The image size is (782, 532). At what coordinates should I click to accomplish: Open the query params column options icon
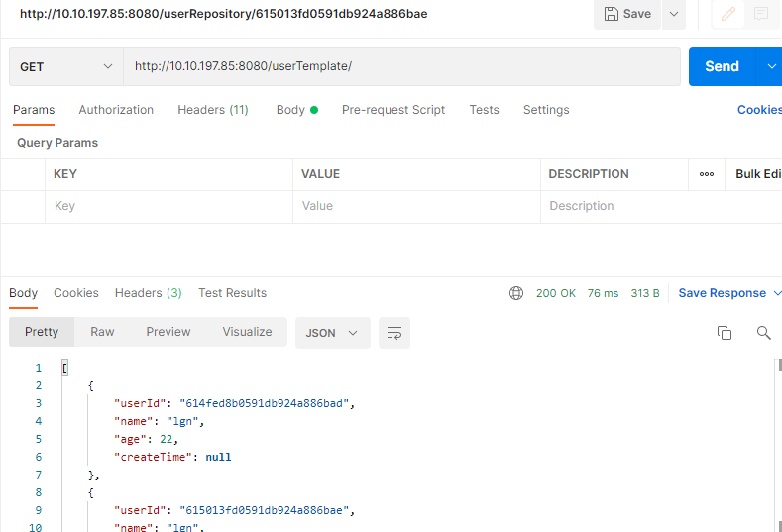707,174
